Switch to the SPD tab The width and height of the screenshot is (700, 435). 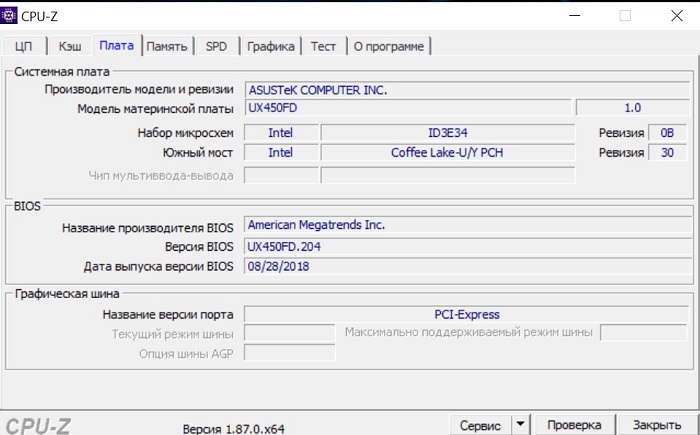point(217,46)
